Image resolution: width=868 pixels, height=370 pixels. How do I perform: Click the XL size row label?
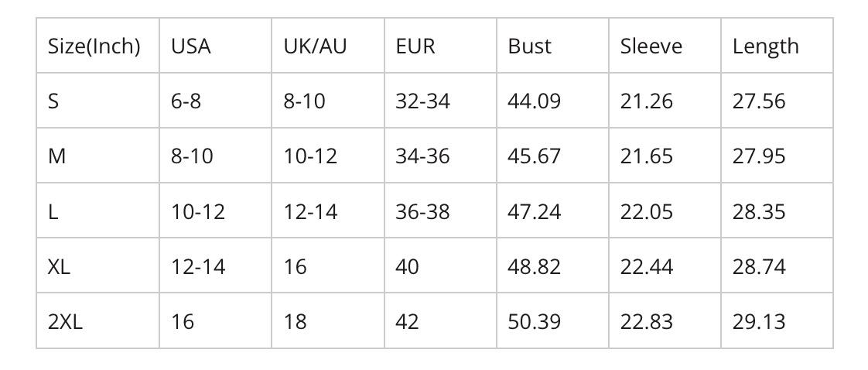(x=59, y=266)
